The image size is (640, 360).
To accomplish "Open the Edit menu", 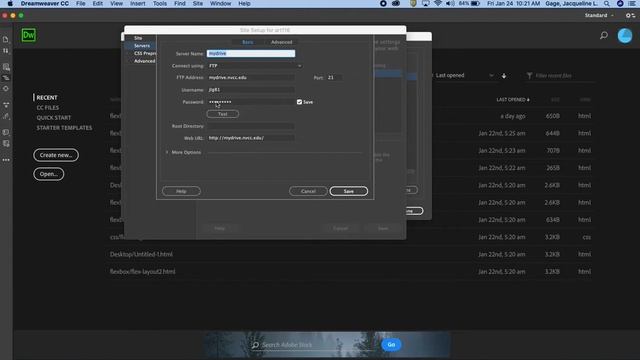I will 98,4.
